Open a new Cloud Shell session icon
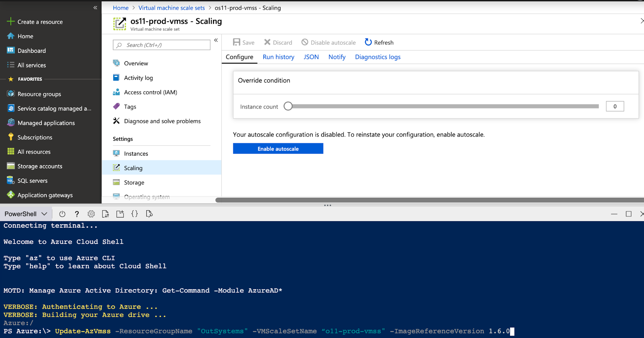Image resolution: width=644 pixels, height=338 pixels. pyautogui.click(x=120, y=213)
